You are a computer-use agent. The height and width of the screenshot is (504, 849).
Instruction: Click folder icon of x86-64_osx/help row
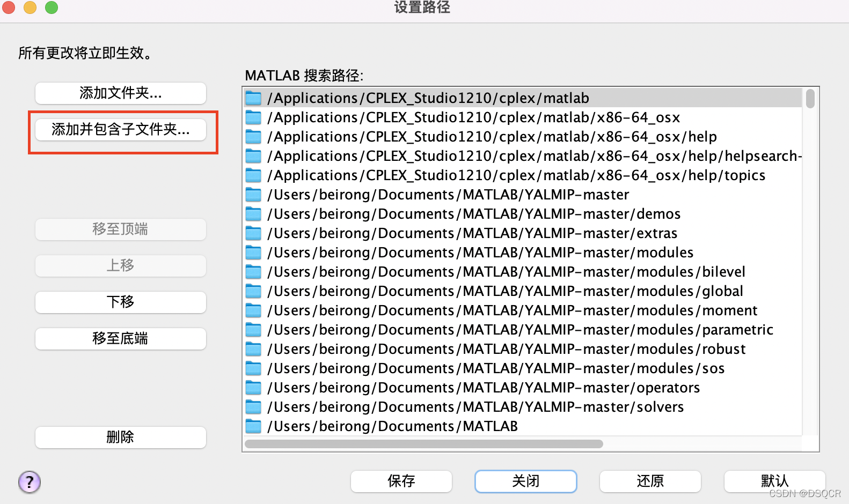(253, 137)
